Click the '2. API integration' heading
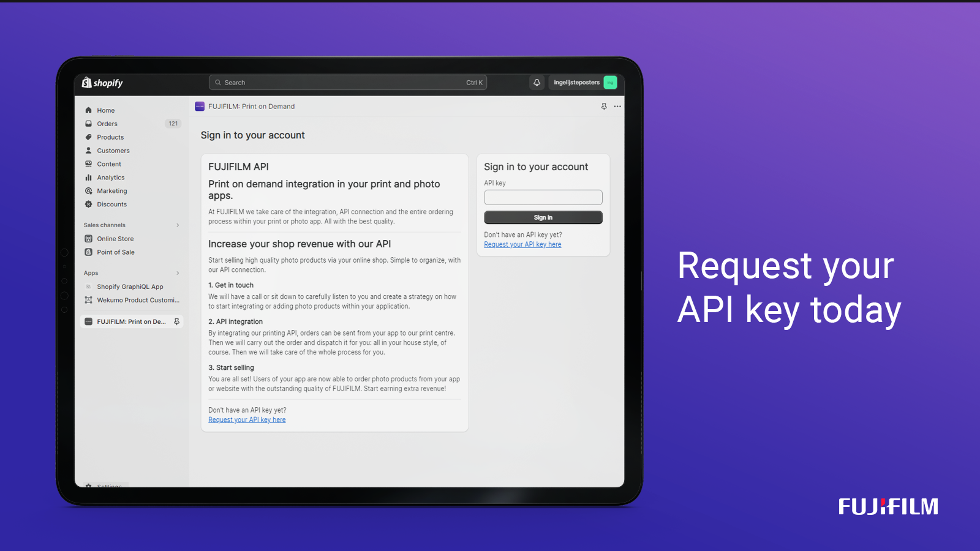Screen dimensions: 980x551 tap(235, 321)
